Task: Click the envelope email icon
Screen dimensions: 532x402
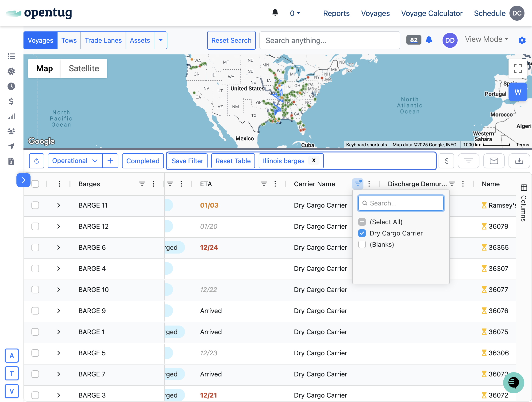Action: (x=493, y=161)
